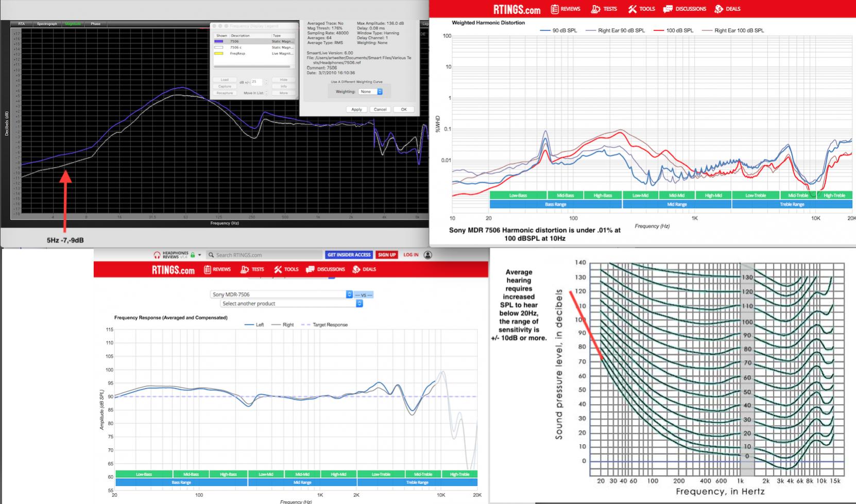This screenshot has width=856, height=504.
Task: Click the Get Insider Access button
Action: (349, 255)
